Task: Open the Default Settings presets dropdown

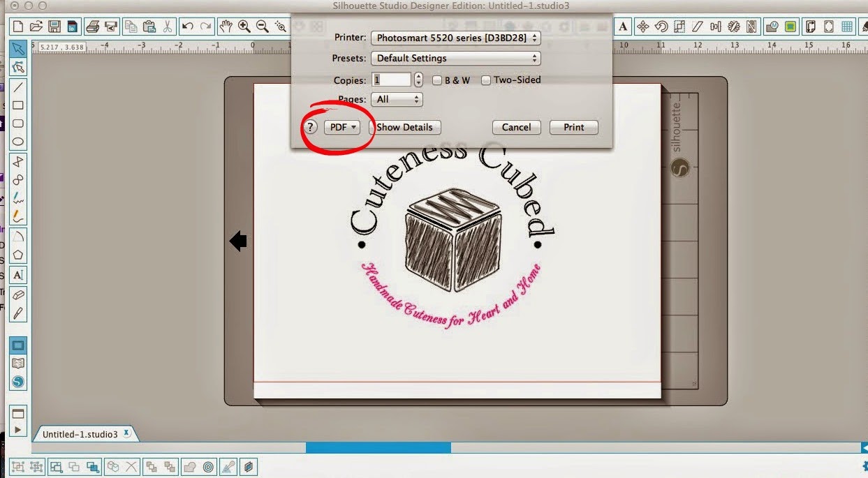Action: pos(455,58)
